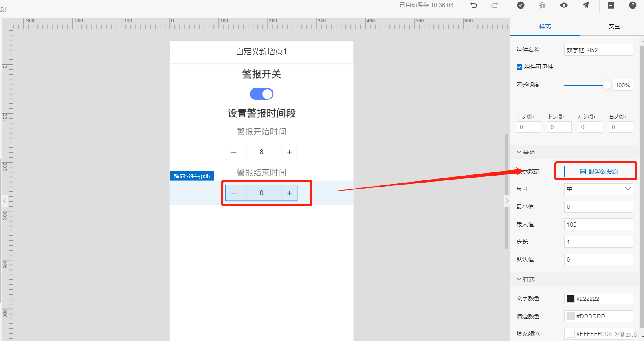
Task: Open the 尺寸 dropdown showing 中
Action: click(598, 189)
